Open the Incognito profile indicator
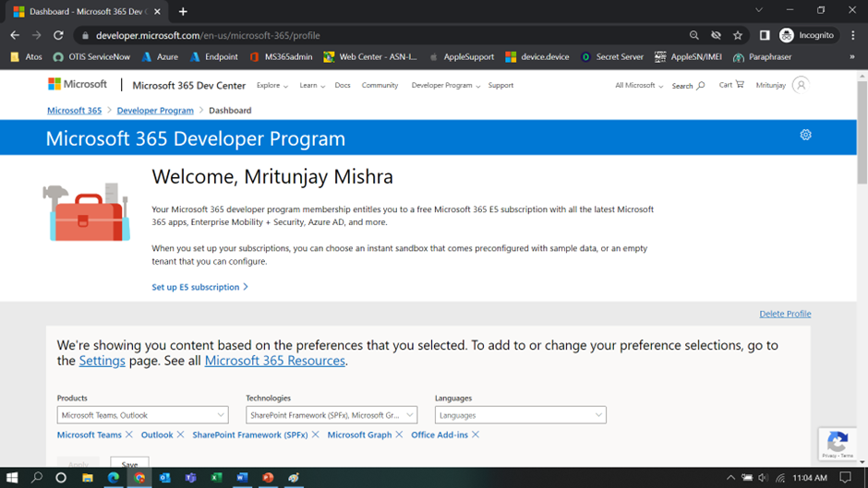 [x=806, y=35]
